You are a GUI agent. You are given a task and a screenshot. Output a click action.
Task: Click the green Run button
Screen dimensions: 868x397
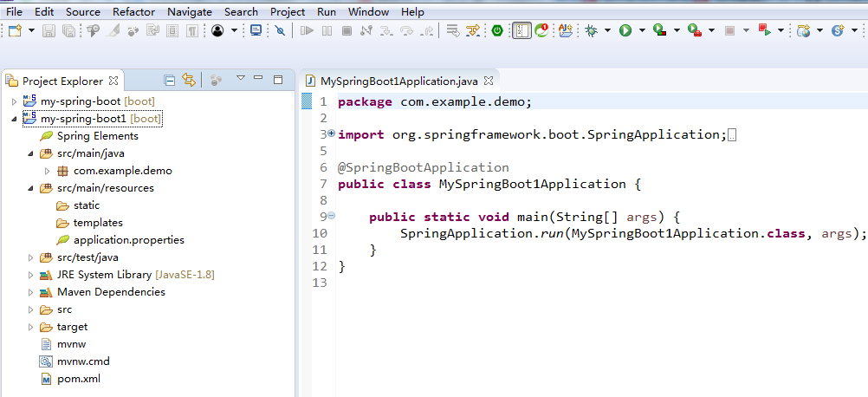(x=625, y=31)
